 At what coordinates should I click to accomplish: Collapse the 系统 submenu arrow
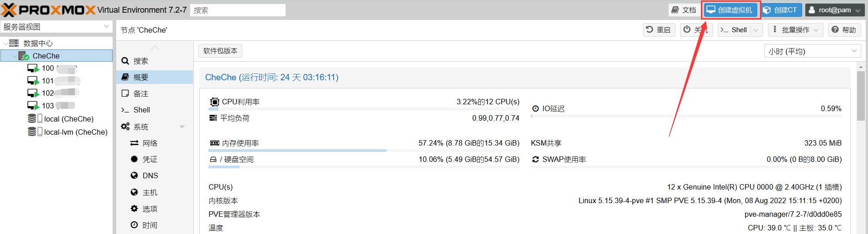coord(182,127)
